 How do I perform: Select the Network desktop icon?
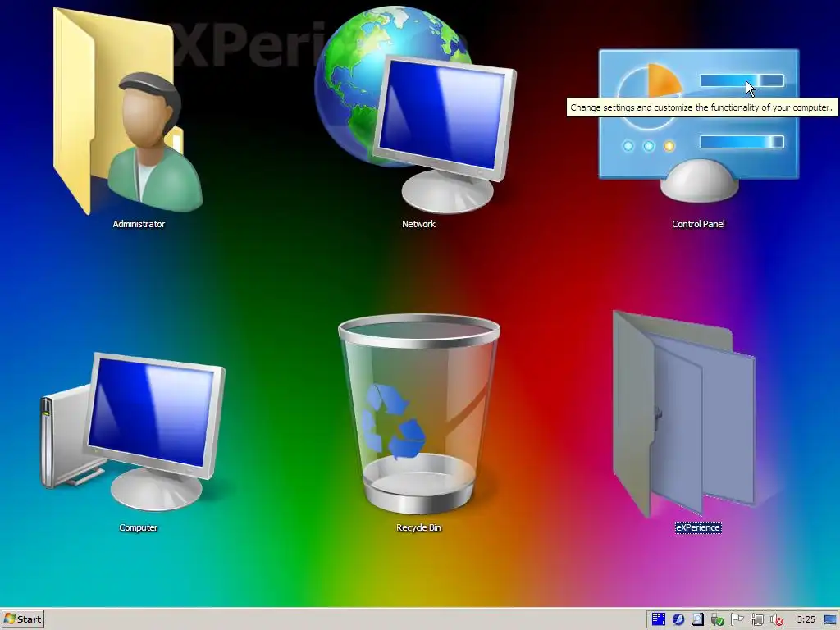pyautogui.click(x=415, y=110)
